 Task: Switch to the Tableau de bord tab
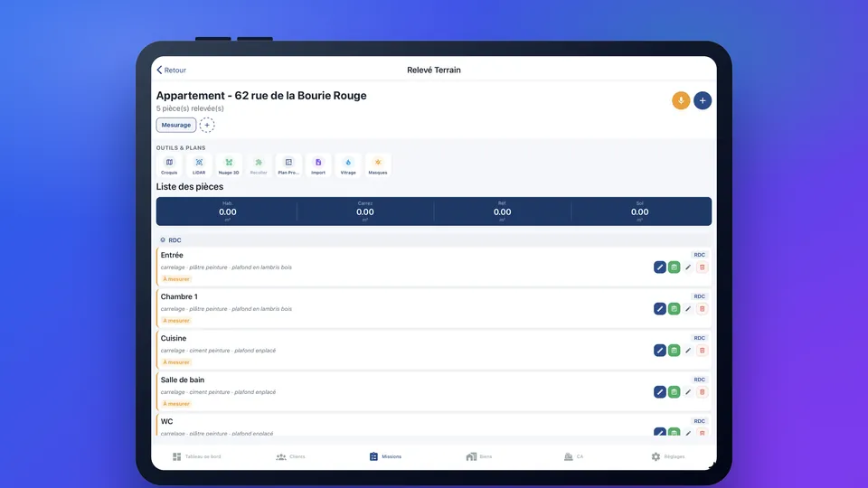[x=196, y=456]
